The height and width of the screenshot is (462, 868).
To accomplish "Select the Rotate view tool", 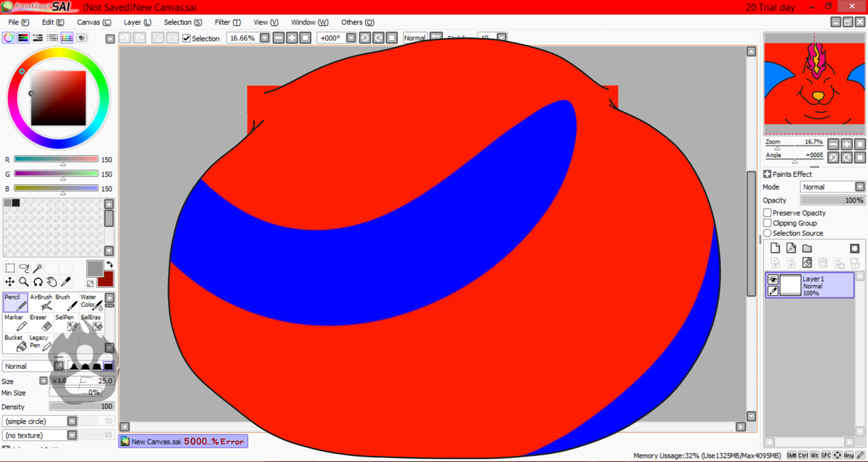I will point(38,282).
